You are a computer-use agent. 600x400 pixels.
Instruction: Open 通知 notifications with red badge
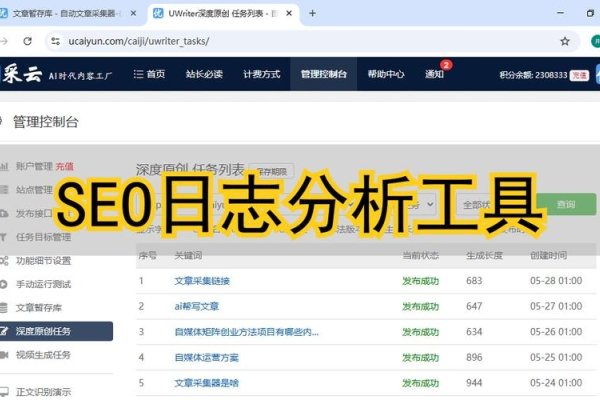click(435, 74)
